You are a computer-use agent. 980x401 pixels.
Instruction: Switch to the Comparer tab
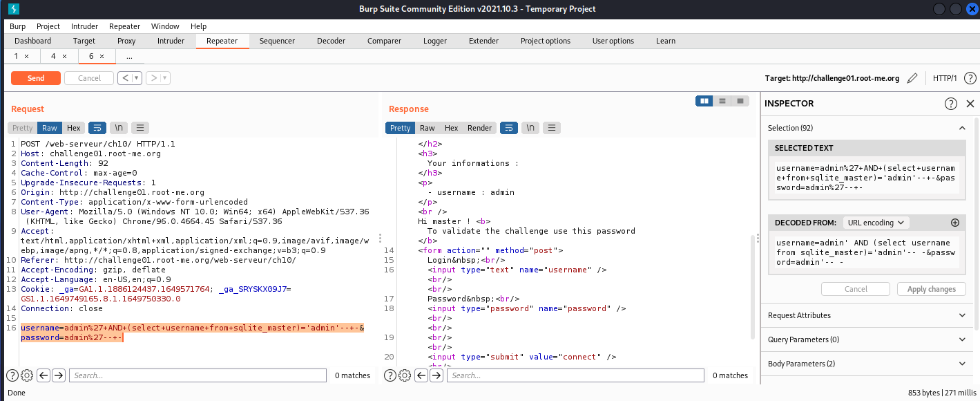pos(384,41)
